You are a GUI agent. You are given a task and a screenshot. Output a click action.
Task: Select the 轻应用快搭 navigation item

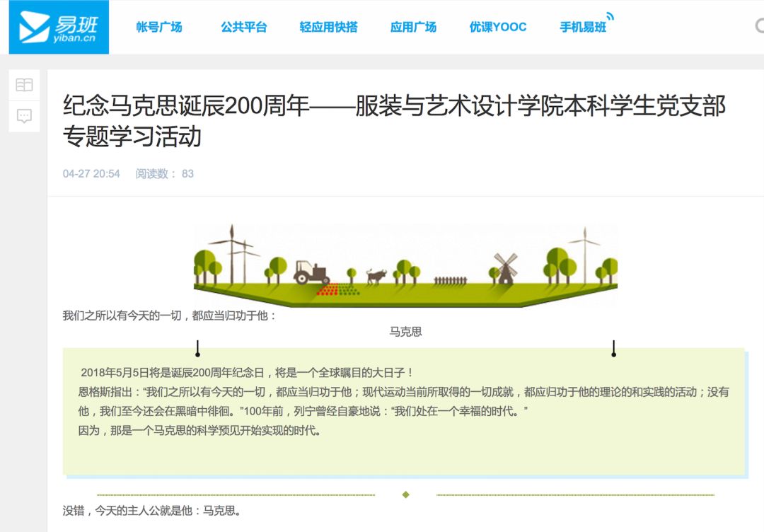click(328, 28)
